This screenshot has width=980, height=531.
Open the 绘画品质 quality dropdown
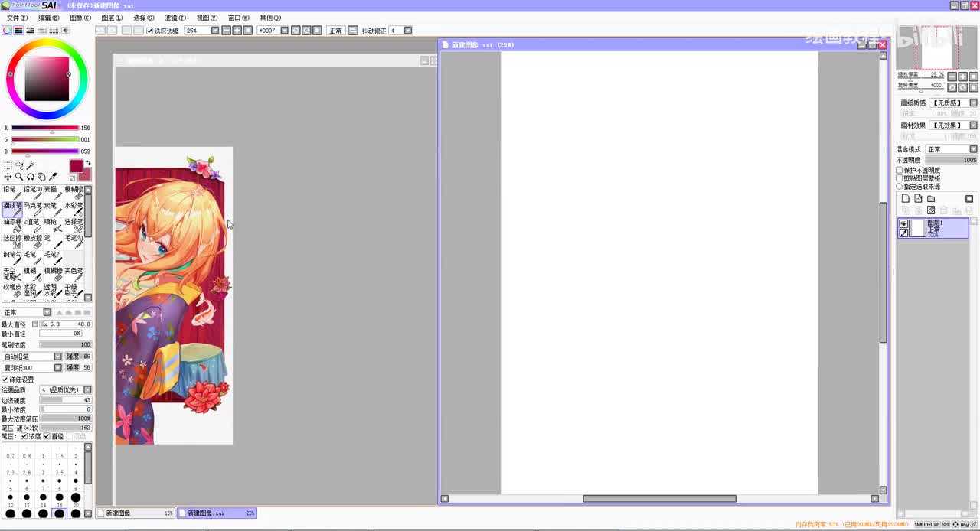click(x=87, y=389)
